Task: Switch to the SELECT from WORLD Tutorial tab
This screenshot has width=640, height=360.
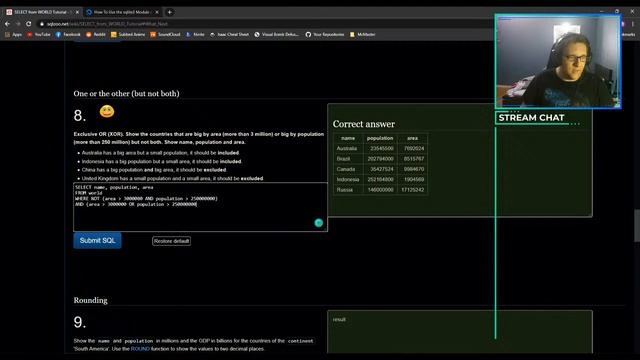Action: 41,12
